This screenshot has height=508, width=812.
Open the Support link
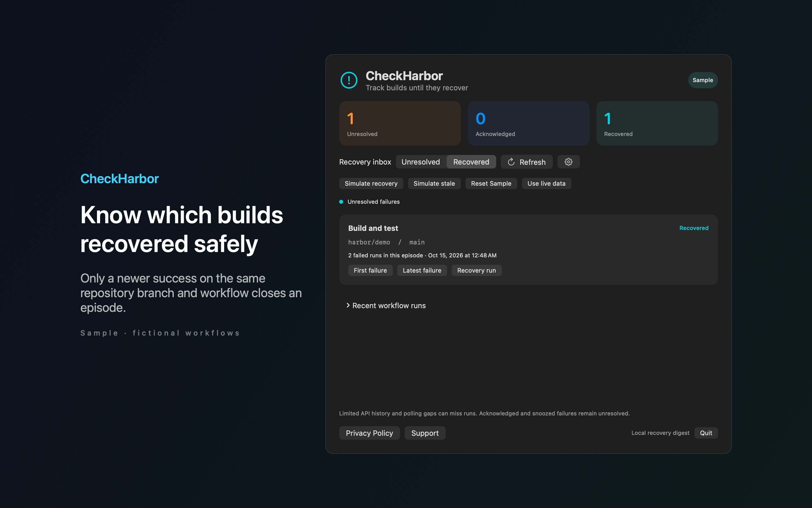[425, 433]
